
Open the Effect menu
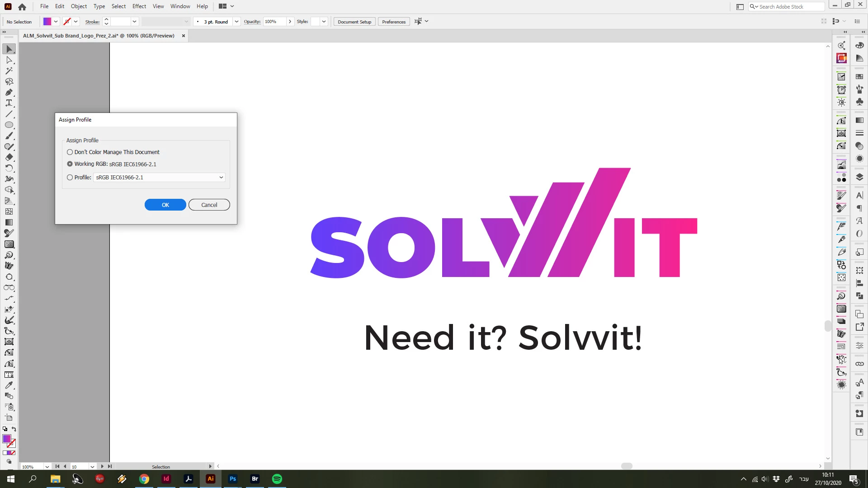tap(139, 6)
